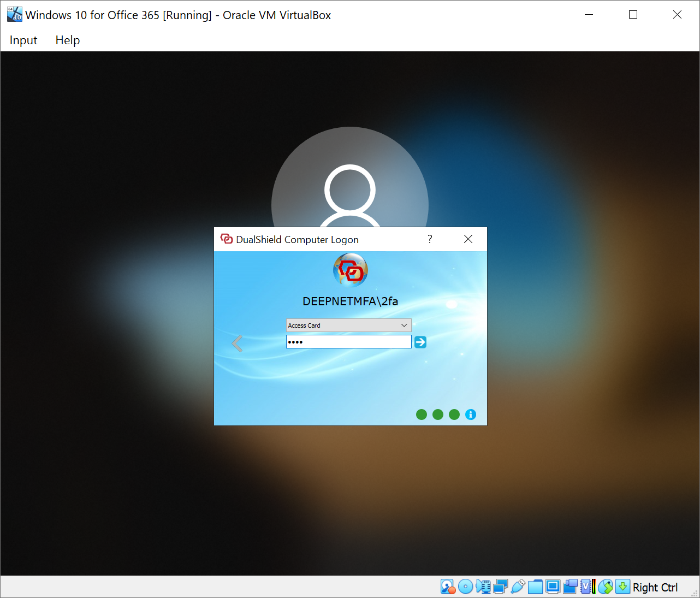Image resolution: width=700 pixels, height=598 pixels.
Task: Click the leftmost green status dot
Action: [422, 415]
